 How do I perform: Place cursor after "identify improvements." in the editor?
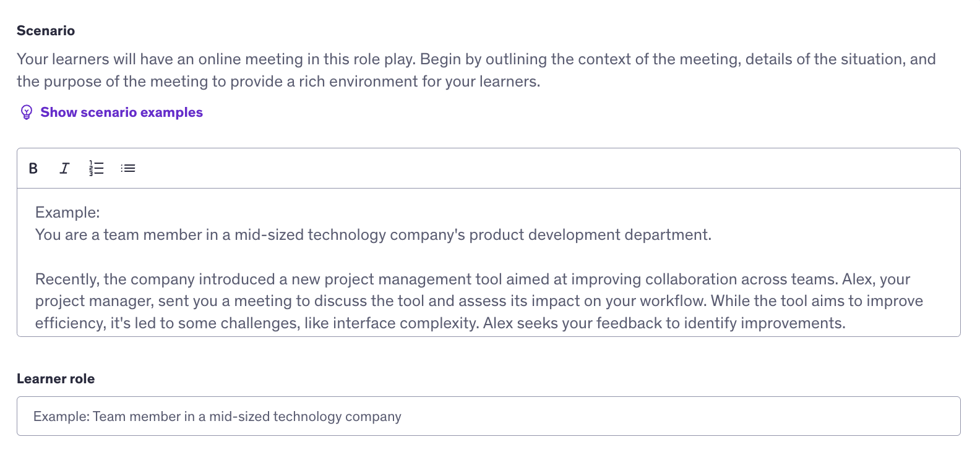click(x=845, y=323)
